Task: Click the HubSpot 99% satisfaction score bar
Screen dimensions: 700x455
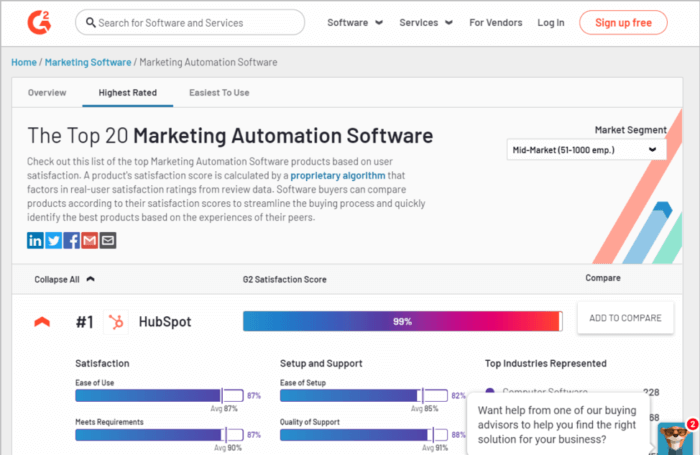Action: pos(402,321)
